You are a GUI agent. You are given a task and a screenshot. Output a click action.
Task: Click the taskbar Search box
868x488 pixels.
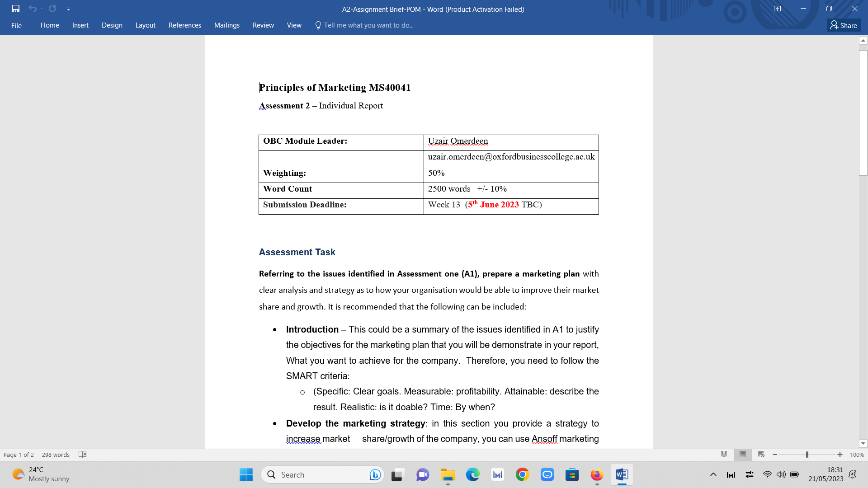[x=322, y=474]
